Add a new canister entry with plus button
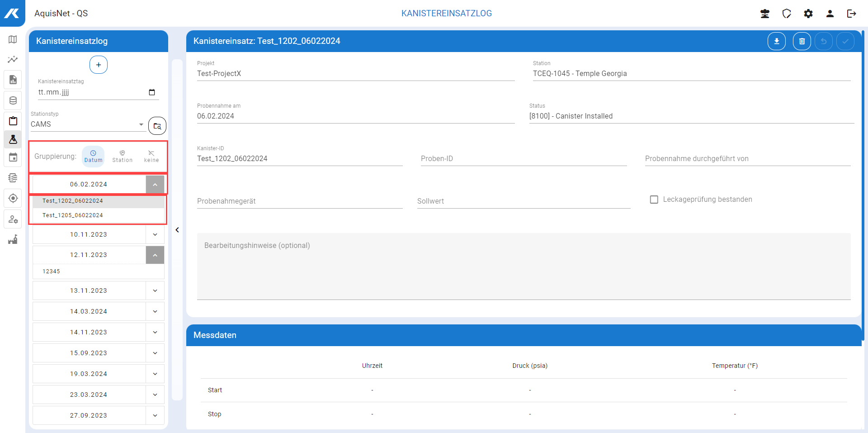Viewport: 868px width, 433px height. coord(98,65)
